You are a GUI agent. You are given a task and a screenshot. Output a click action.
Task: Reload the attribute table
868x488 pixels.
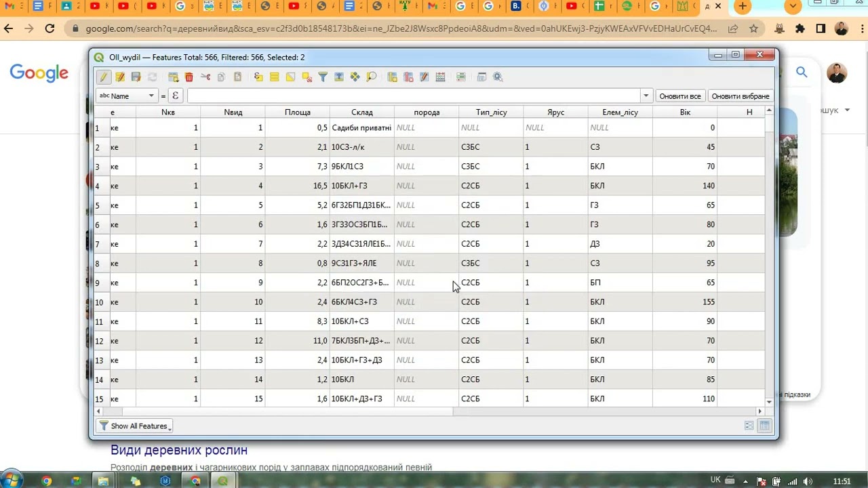(x=153, y=77)
